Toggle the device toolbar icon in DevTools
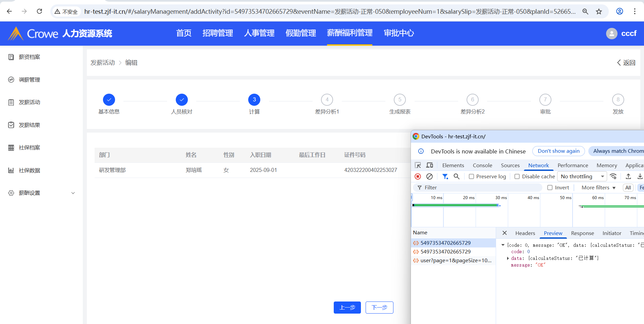The height and width of the screenshot is (324, 644). tap(429, 165)
